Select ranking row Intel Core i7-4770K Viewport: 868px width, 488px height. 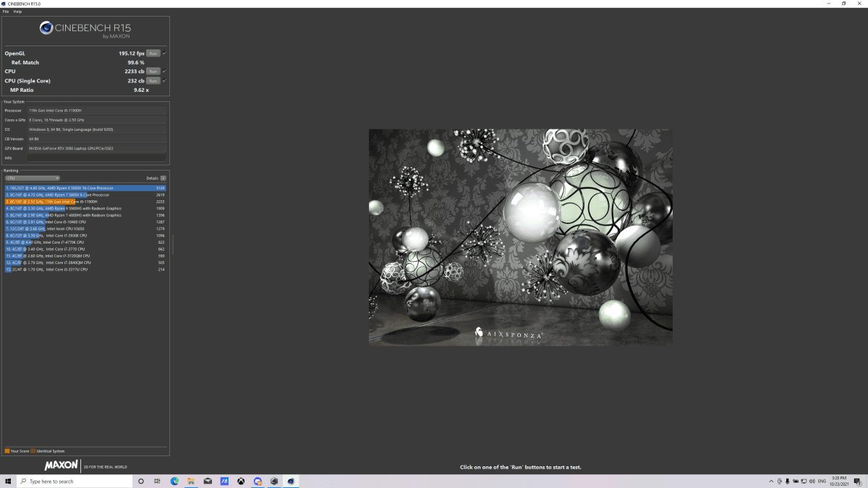pos(85,242)
